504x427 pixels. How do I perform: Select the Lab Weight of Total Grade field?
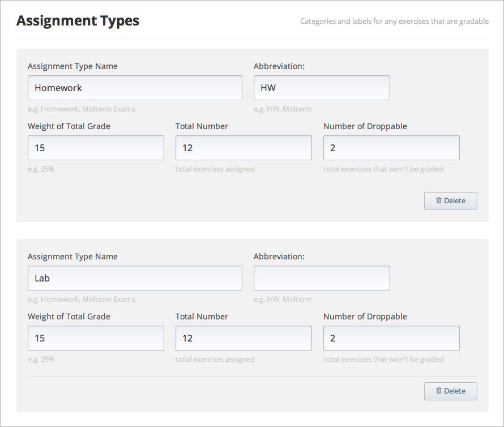pos(96,338)
